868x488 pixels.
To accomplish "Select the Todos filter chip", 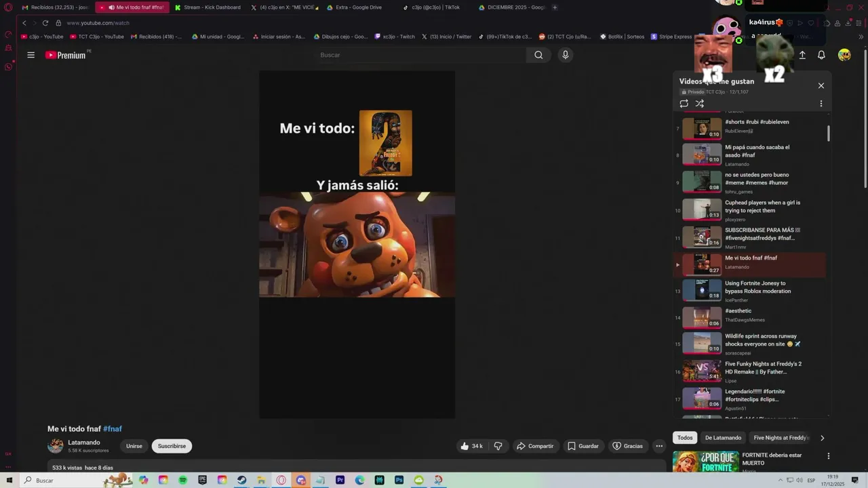I will pos(685,438).
